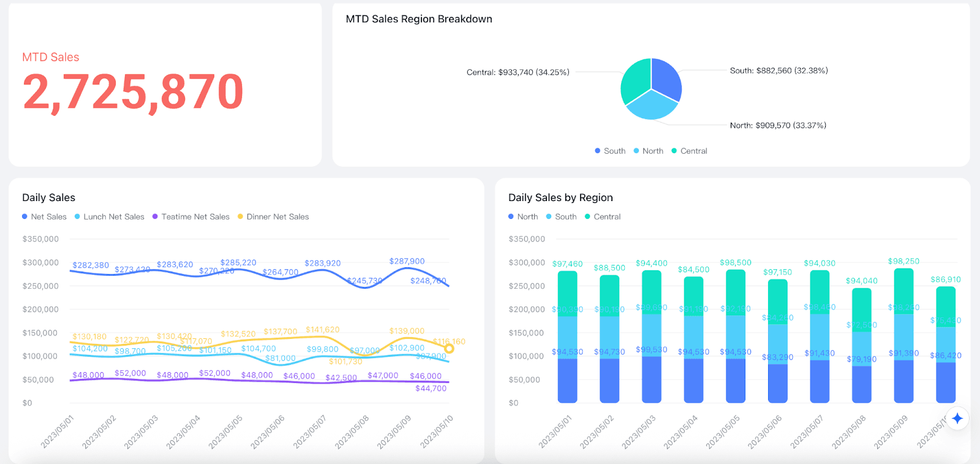Click the $94,040 Central bar label
This screenshot has width=980, height=464.
(x=862, y=281)
